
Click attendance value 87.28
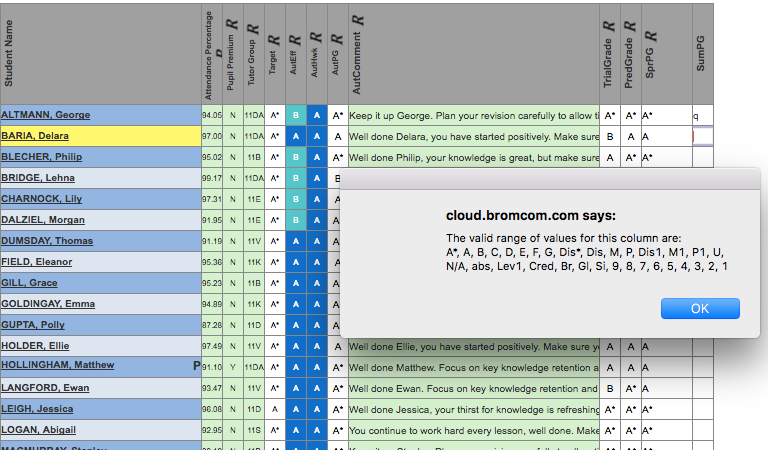tap(212, 326)
